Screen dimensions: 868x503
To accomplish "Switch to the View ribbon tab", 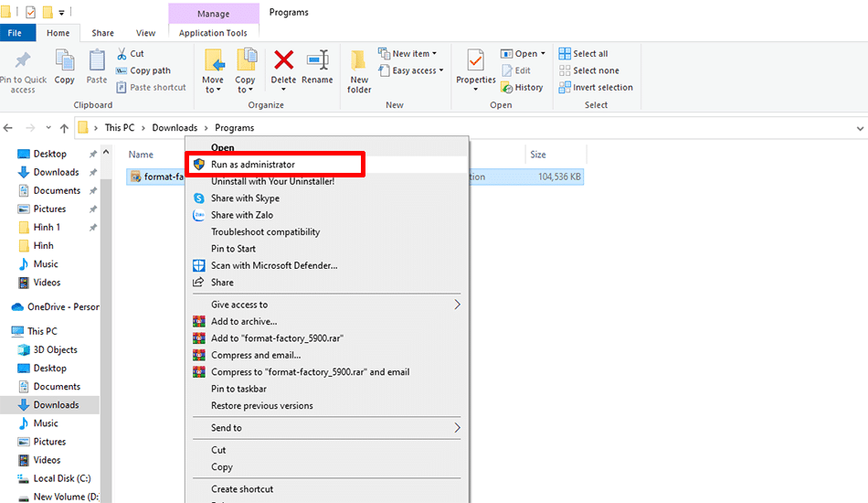I will (145, 33).
